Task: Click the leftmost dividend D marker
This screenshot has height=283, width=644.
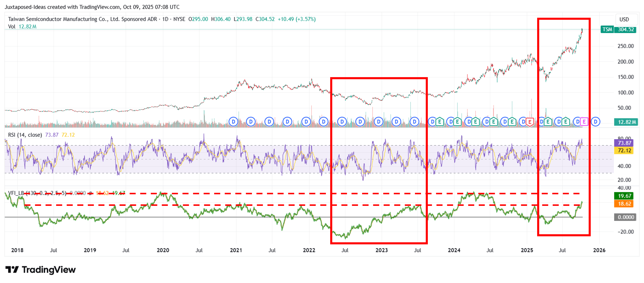Action: click(233, 122)
